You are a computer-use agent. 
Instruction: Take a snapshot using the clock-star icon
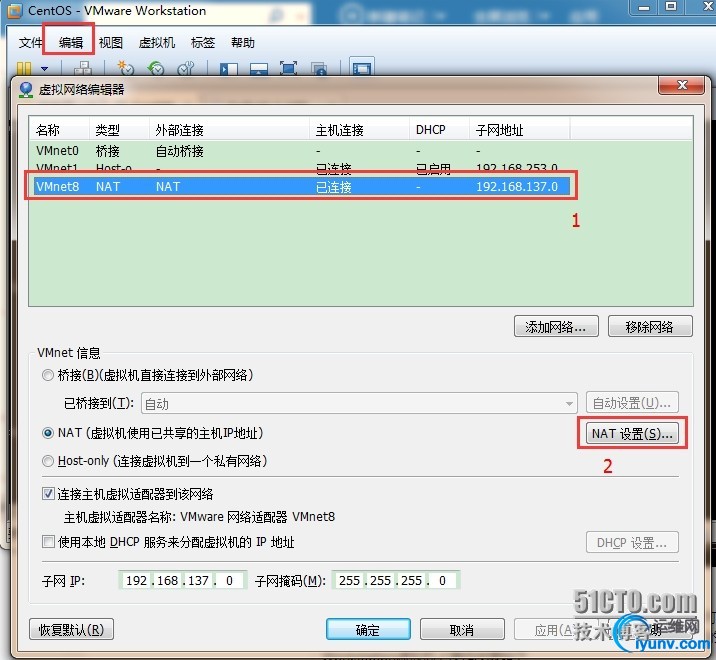[126, 69]
